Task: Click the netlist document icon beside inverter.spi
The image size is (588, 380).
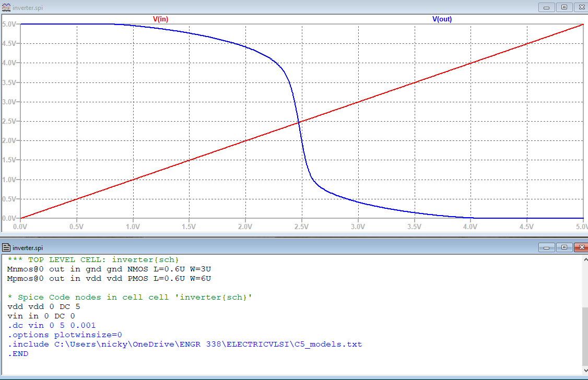Action: 6,247
